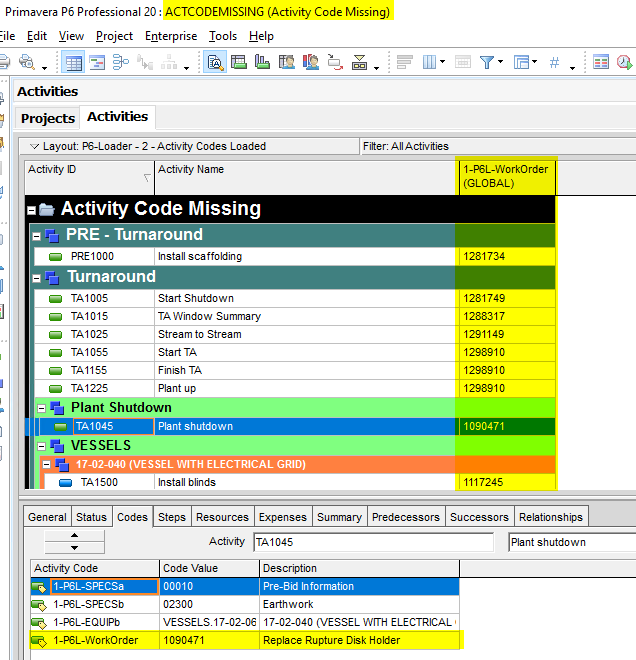Open the Filter funnel icon
The height and width of the screenshot is (660, 636).
coord(489,62)
